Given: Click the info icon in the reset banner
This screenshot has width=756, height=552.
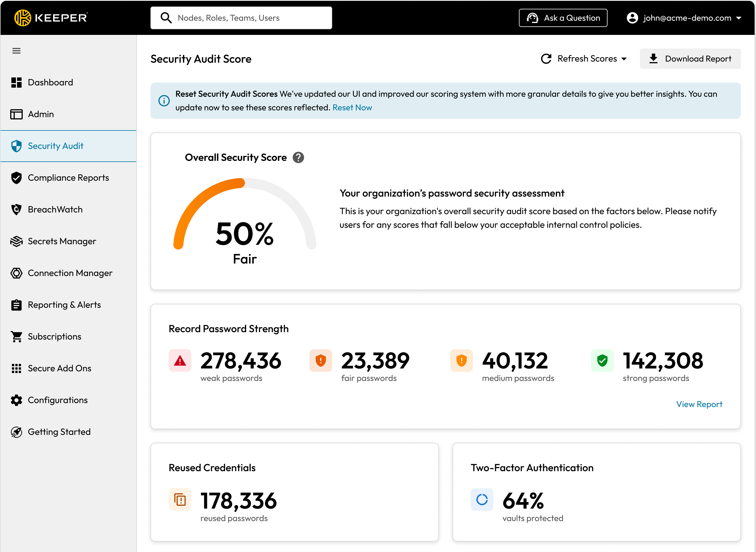Looking at the screenshot, I should click(x=164, y=101).
